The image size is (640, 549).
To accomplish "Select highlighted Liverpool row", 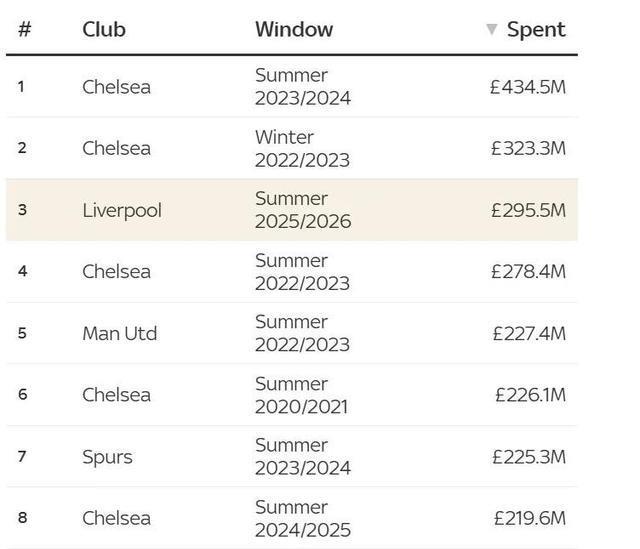I will click(x=292, y=210).
